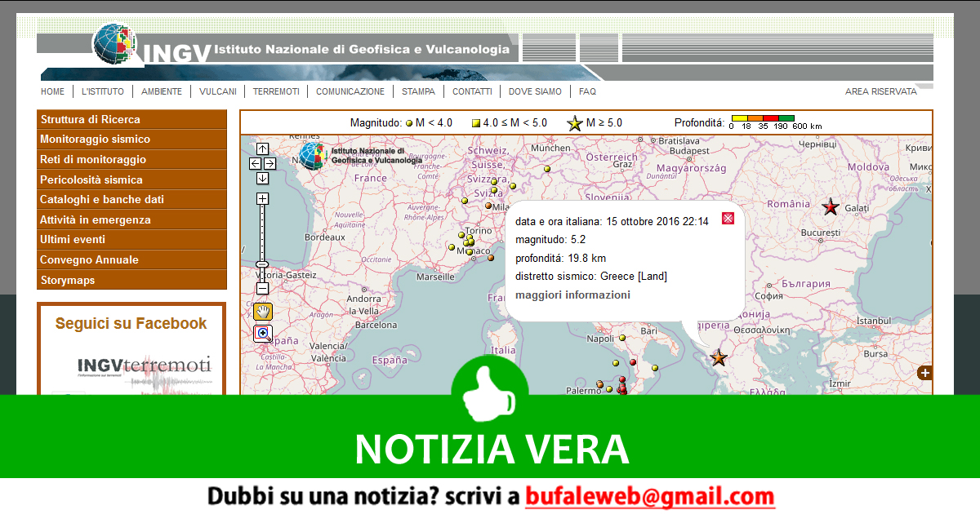
Task: Pan the map down with arrow
Action: (262, 178)
